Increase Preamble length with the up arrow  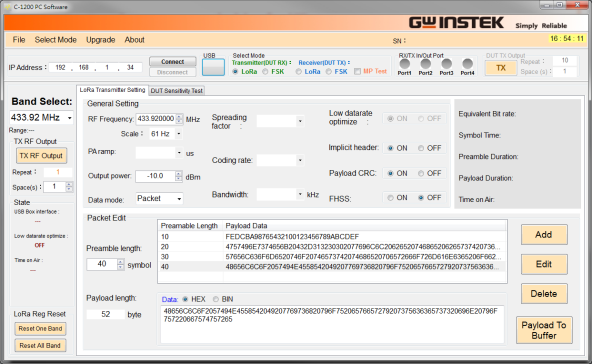click(120, 261)
